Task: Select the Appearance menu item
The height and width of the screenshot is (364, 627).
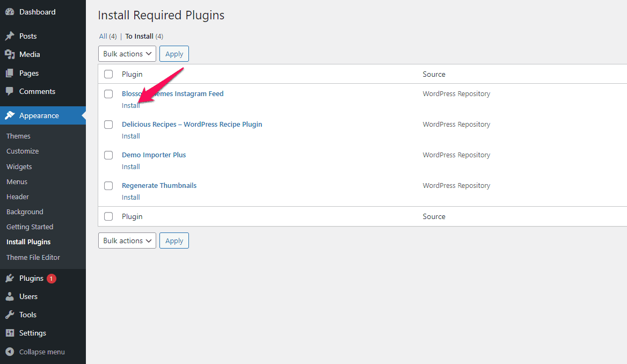Action: (43, 115)
